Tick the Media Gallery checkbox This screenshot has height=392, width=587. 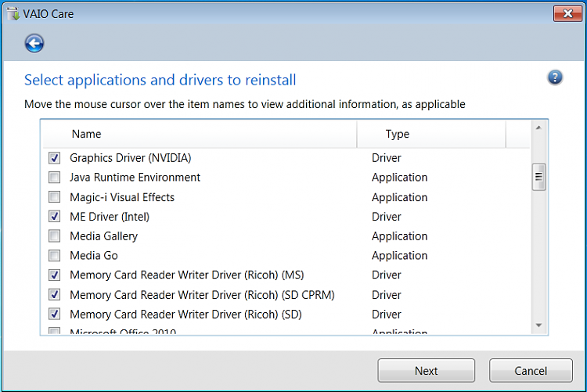[54, 236]
